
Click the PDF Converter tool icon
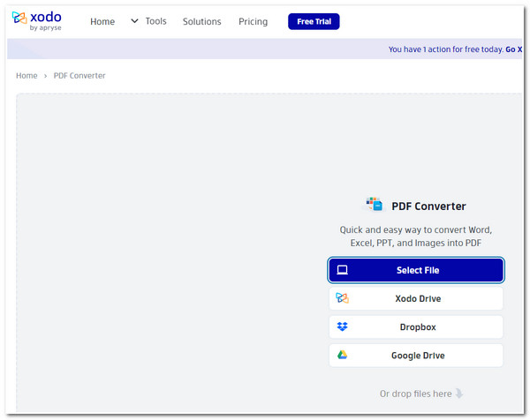pyautogui.click(x=375, y=204)
